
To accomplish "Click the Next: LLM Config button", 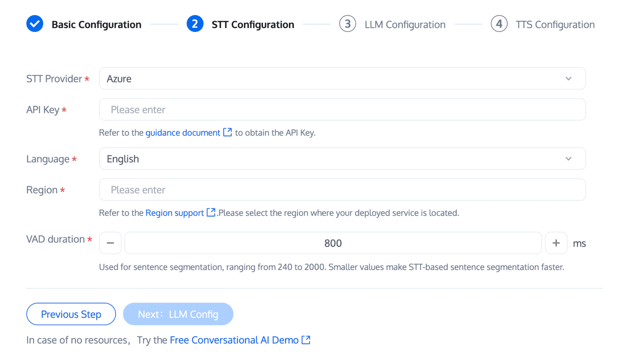I will pos(178,314).
